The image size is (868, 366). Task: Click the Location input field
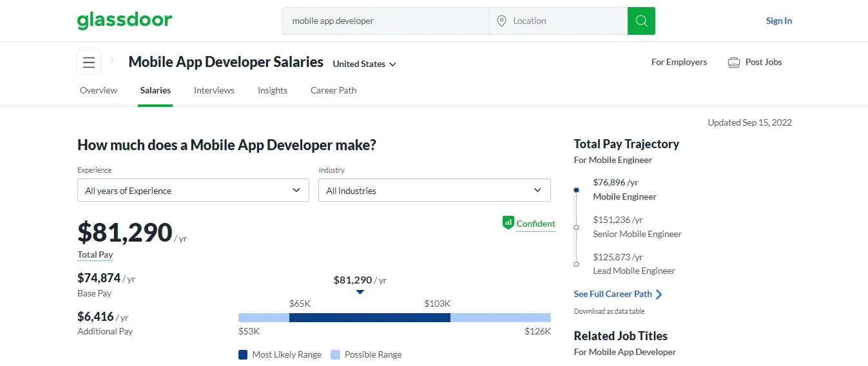pyautogui.click(x=558, y=21)
